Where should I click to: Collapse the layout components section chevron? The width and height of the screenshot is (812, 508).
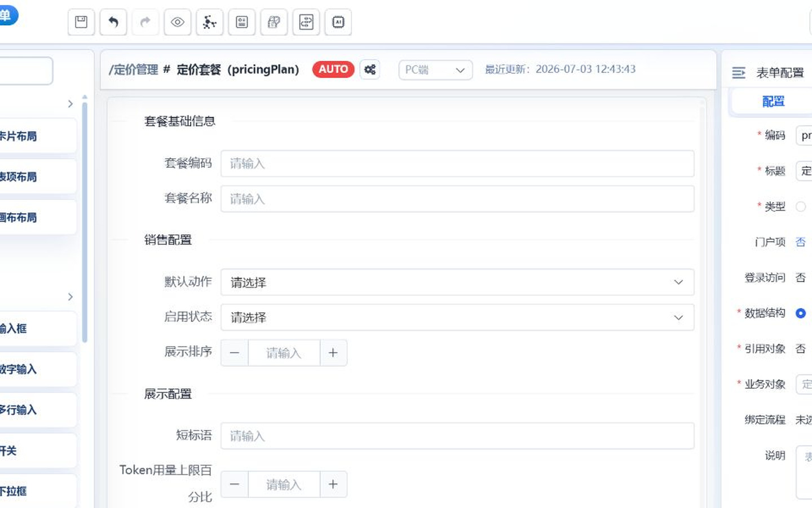pos(70,104)
